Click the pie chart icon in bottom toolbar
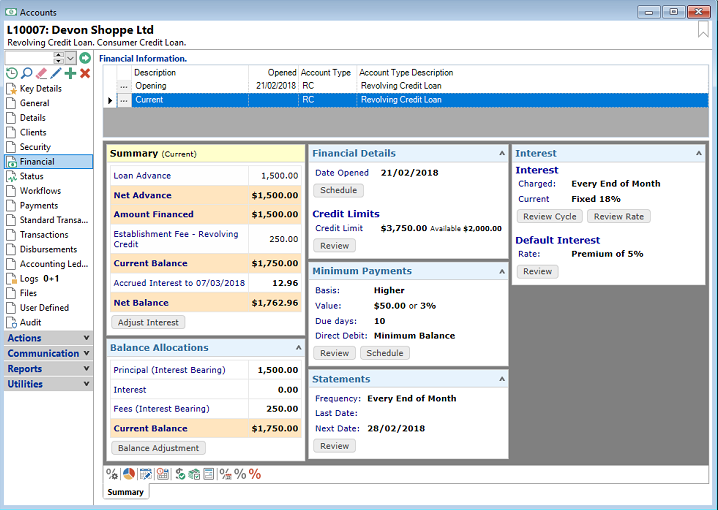Viewport: 718px width, 510px height. 129,474
